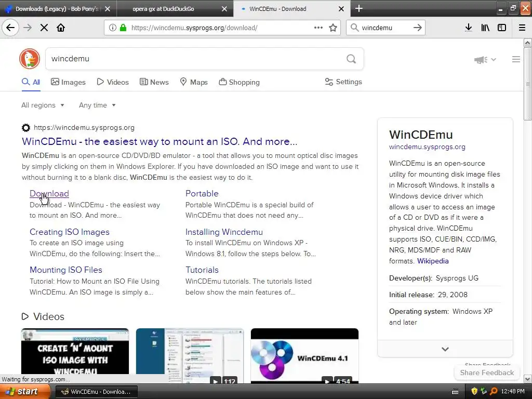Open the Windows start menu

[24, 392]
